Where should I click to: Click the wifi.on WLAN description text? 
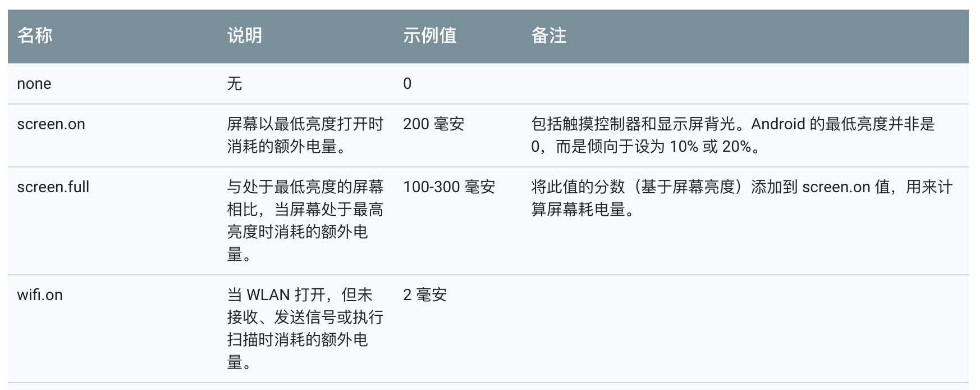tap(305, 328)
